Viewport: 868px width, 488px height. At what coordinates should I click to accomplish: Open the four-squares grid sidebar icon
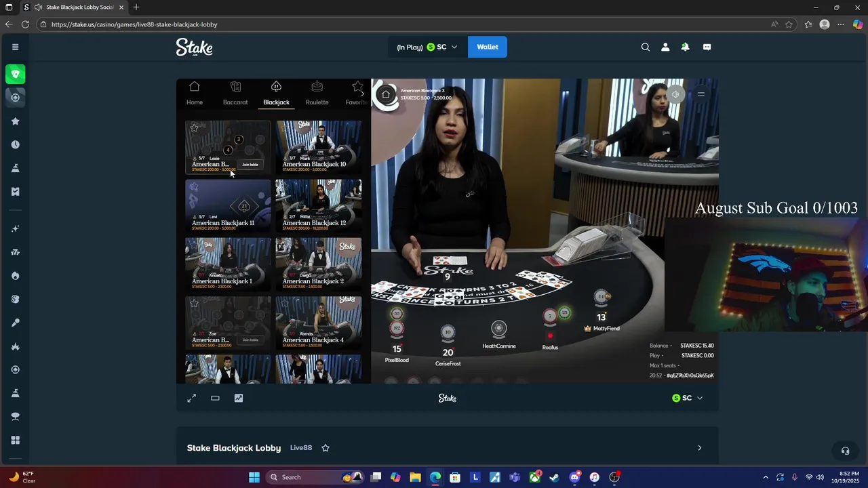pyautogui.click(x=15, y=440)
